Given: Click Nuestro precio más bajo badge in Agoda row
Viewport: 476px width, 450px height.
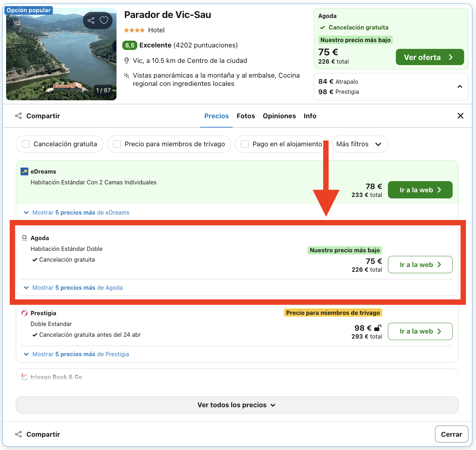Looking at the screenshot, I should (345, 250).
